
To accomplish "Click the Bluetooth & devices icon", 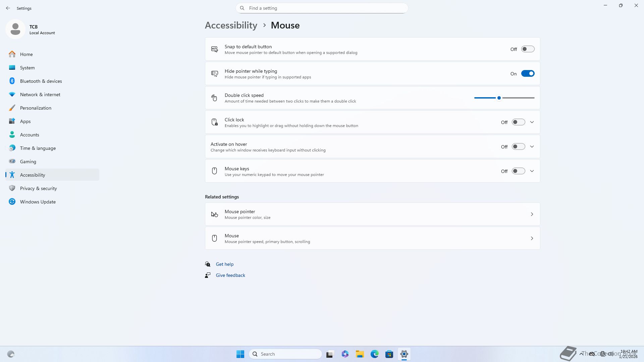I will tap(12, 81).
